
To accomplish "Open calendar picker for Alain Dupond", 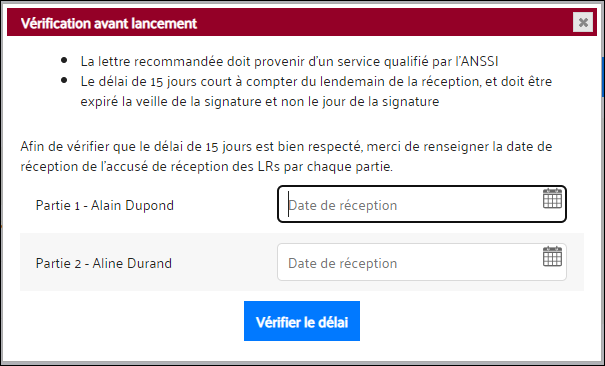I will point(552,199).
